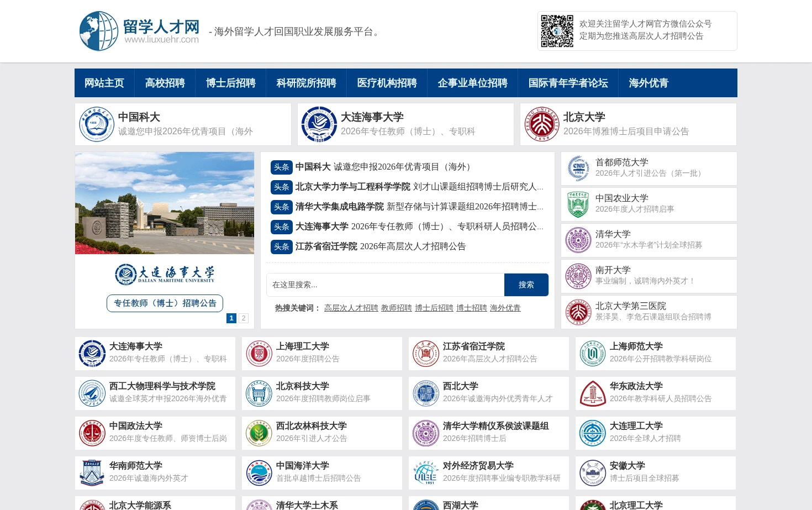Click 西北农林科技大学 emblem

(x=259, y=433)
